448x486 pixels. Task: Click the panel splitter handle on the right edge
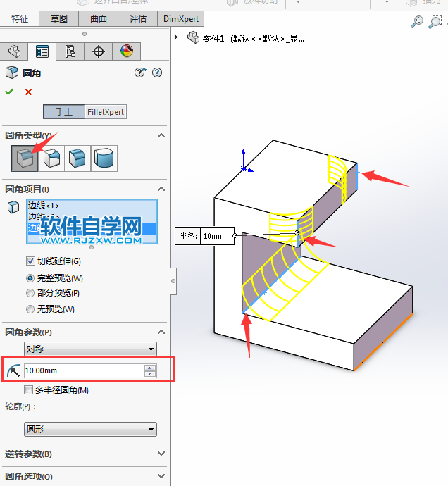[173, 281]
